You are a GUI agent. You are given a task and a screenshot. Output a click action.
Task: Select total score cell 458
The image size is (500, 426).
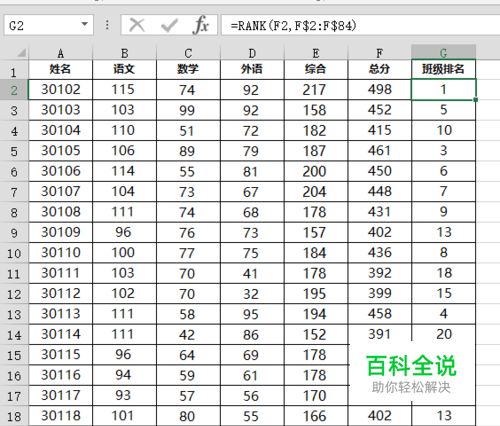click(379, 314)
